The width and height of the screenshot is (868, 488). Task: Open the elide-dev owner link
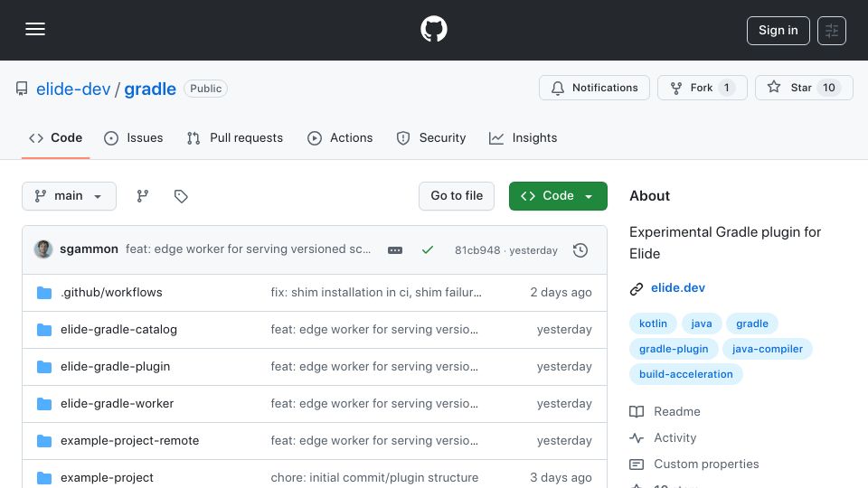tap(73, 89)
